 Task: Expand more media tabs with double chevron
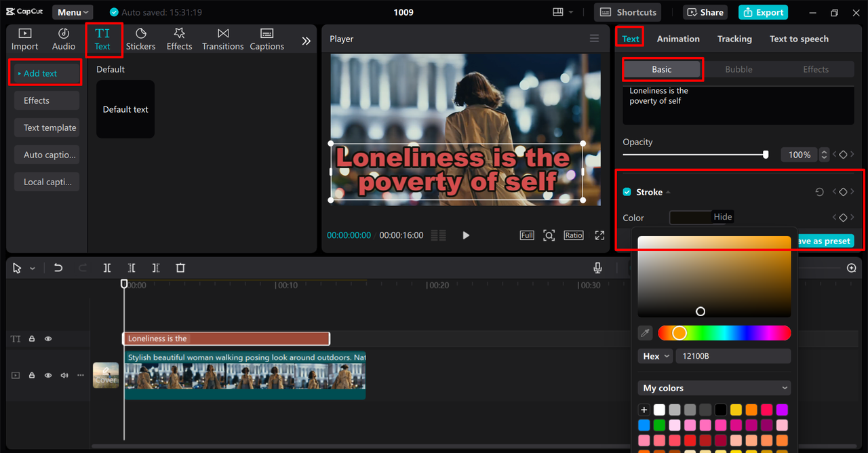point(306,41)
